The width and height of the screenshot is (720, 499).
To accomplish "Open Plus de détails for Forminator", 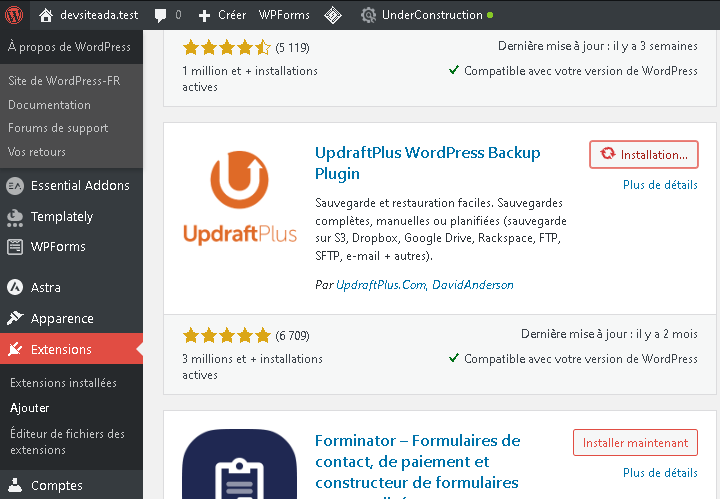I will [x=660, y=472].
